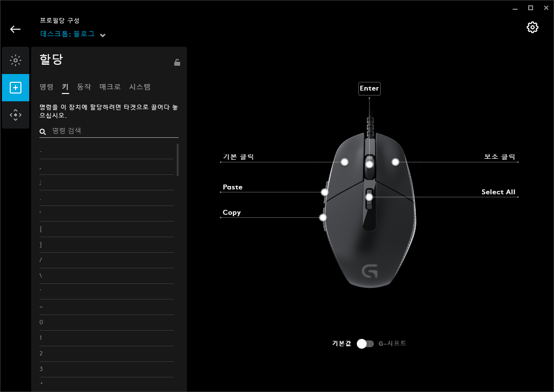
Task: Click the left mouse button node
Action: coord(345,162)
